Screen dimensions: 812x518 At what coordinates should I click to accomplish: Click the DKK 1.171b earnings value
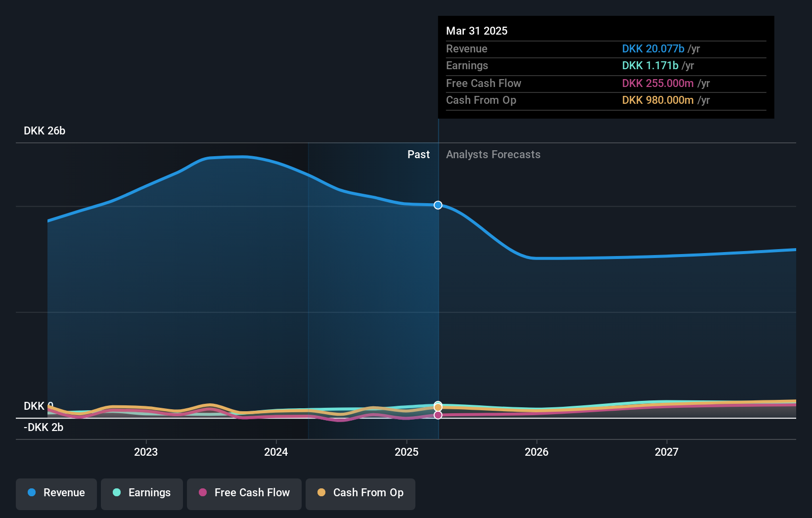tap(650, 65)
